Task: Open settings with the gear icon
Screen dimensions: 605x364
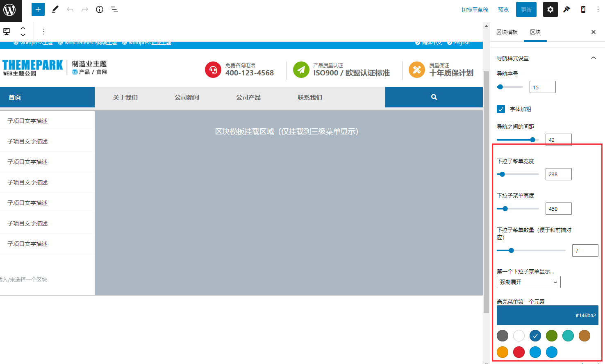Action: (550, 9)
